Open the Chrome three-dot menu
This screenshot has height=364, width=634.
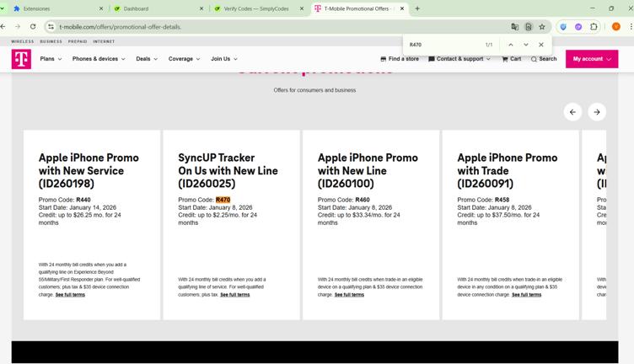pos(631,27)
